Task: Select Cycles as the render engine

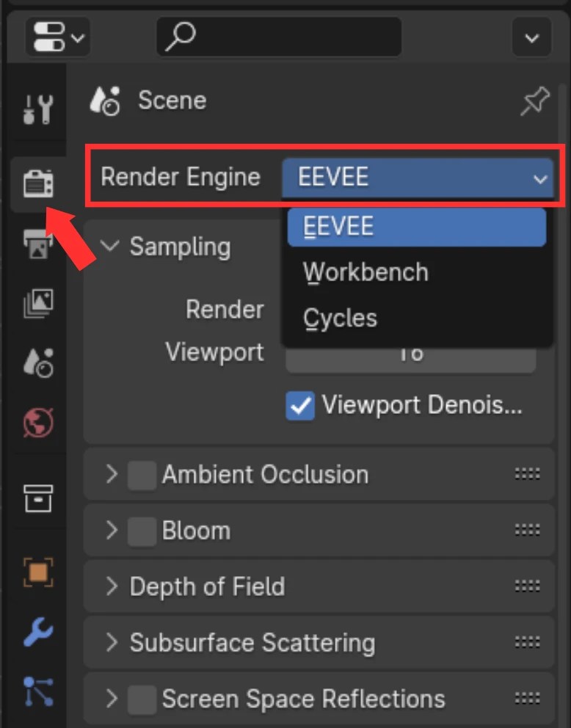Action: 340,317
